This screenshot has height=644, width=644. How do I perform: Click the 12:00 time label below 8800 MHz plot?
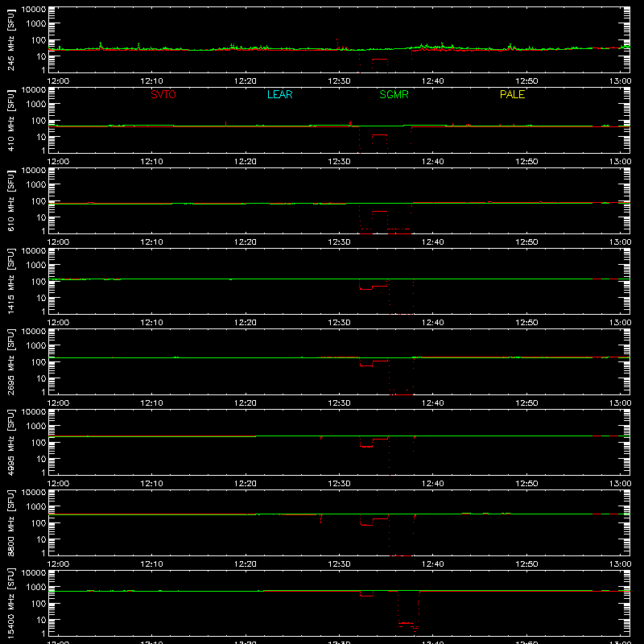point(58,564)
